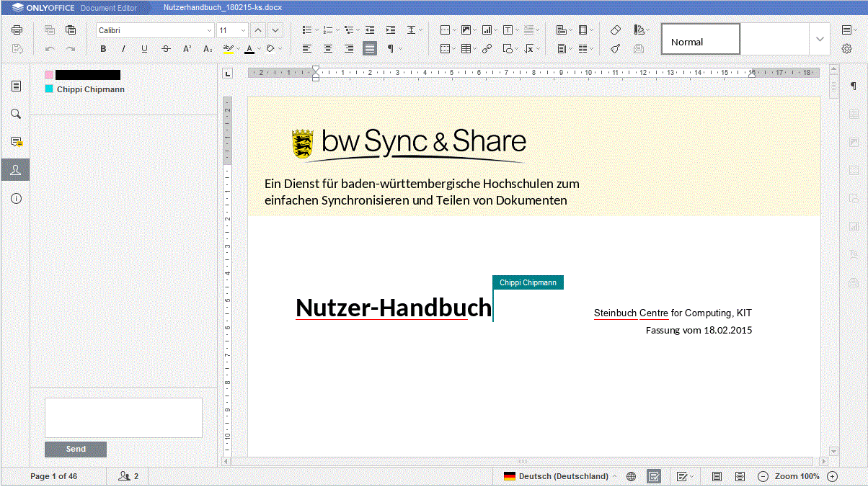The image size is (868, 487).
Task: Insert a text box
Action: (510, 30)
